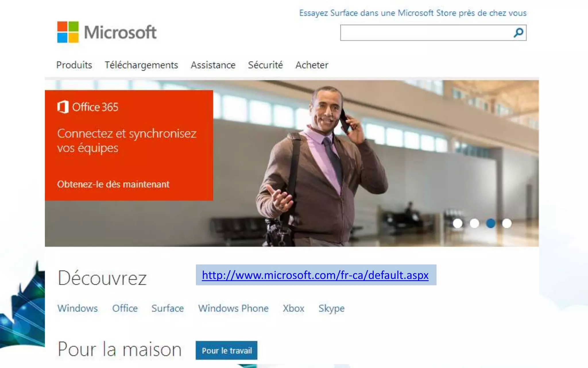Click the Office 365 logo icon

click(x=63, y=107)
